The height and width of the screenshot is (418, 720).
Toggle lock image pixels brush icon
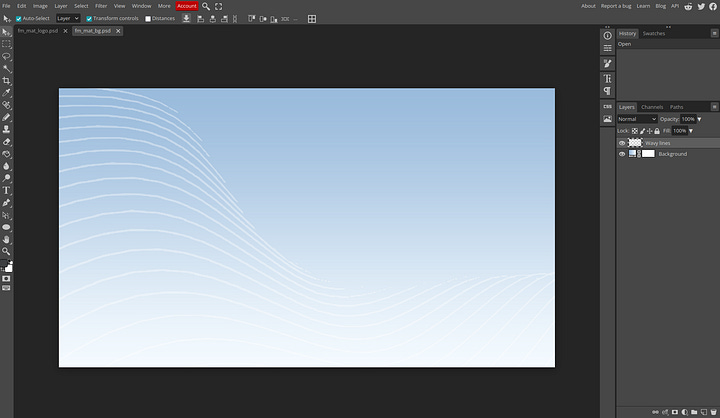click(642, 131)
